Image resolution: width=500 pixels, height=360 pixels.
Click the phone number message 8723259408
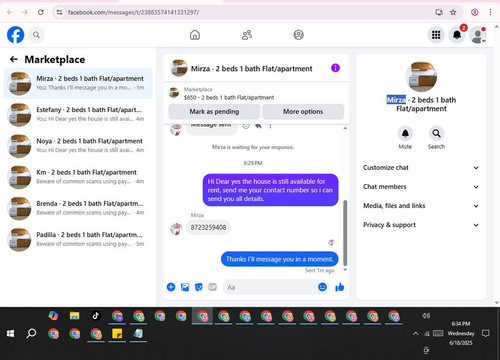point(208,227)
